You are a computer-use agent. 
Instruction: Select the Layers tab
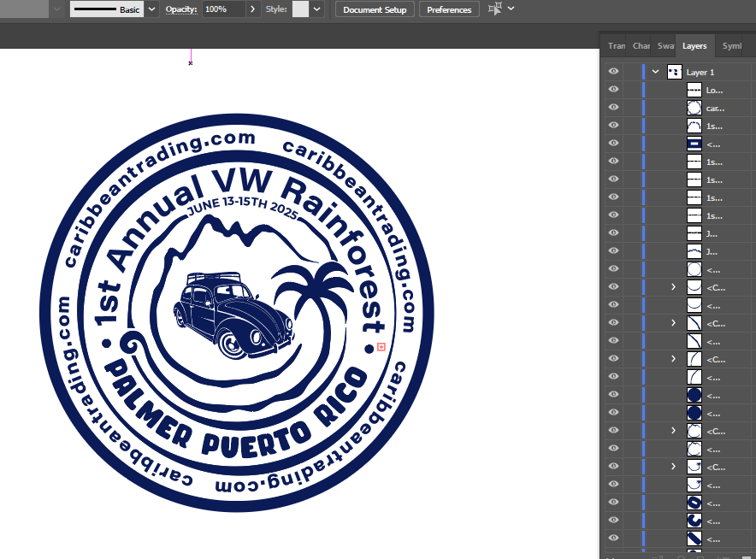(694, 46)
